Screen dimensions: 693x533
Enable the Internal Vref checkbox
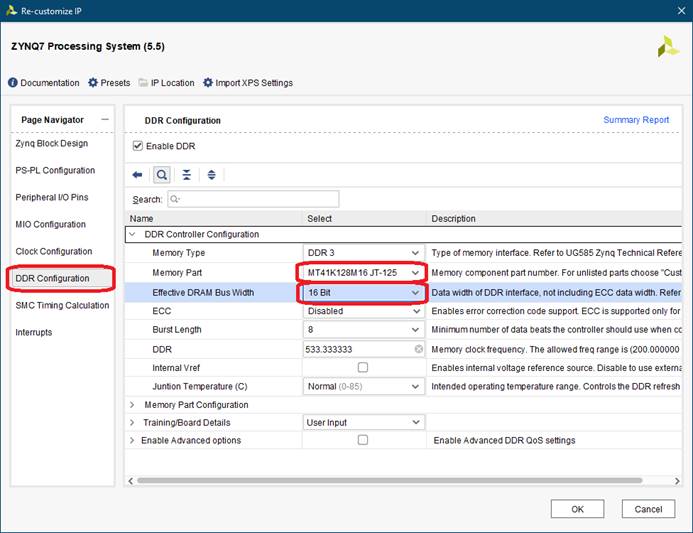coord(362,367)
